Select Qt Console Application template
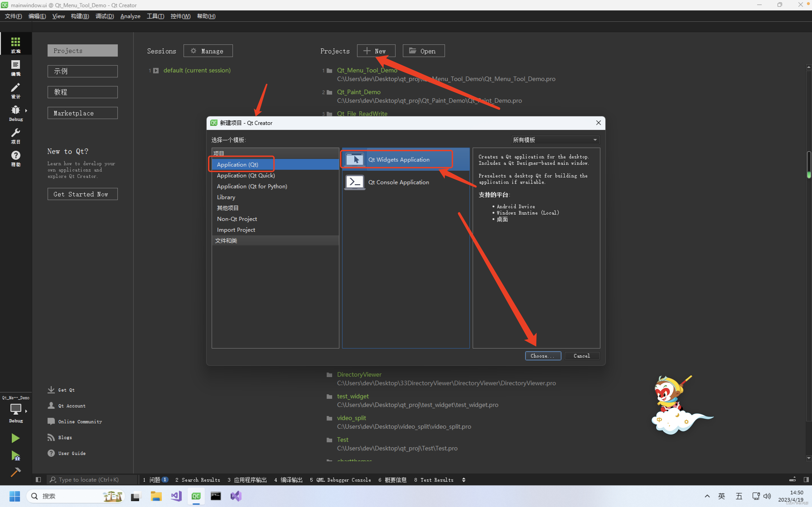Image resolution: width=812 pixels, height=507 pixels. click(x=398, y=182)
